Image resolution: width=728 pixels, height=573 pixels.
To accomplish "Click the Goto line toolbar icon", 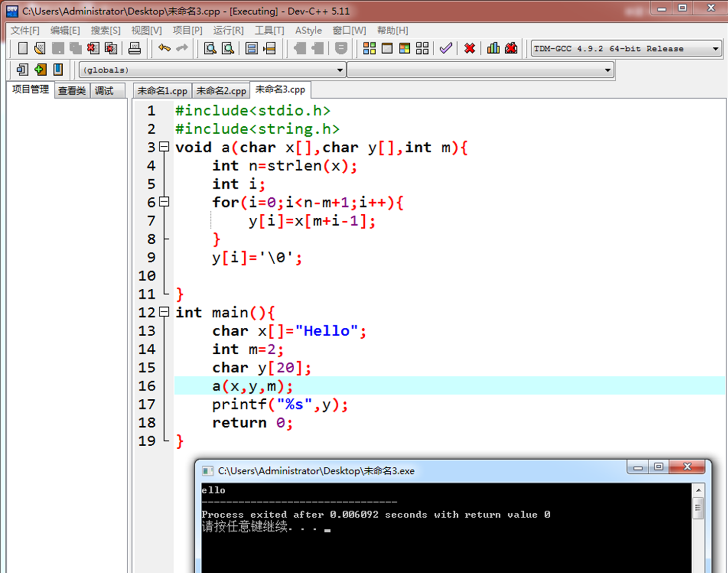I will click(x=269, y=48).
